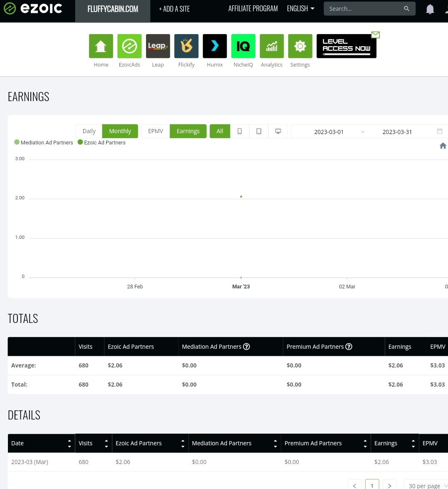Open the Flickify app icon
This screenshot has width=448, height=489.
coord(186,46)
